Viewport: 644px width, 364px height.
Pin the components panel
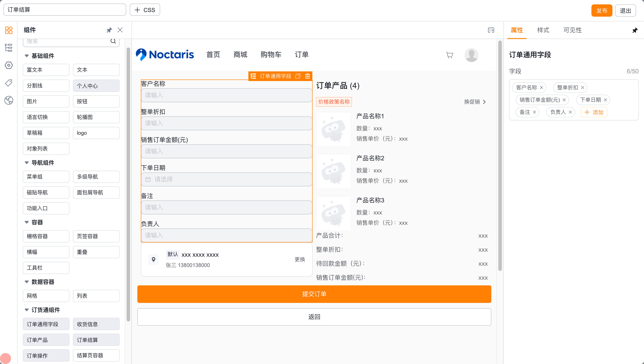(x=109, y=30)
